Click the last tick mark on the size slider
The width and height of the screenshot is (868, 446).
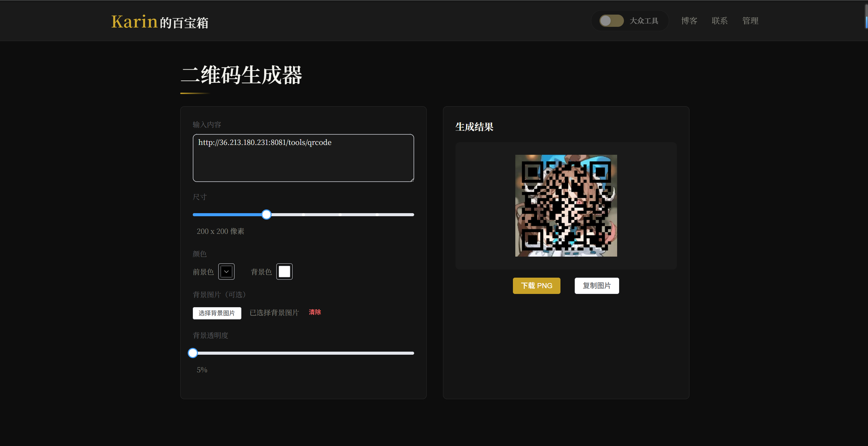(x=377, y=215)
